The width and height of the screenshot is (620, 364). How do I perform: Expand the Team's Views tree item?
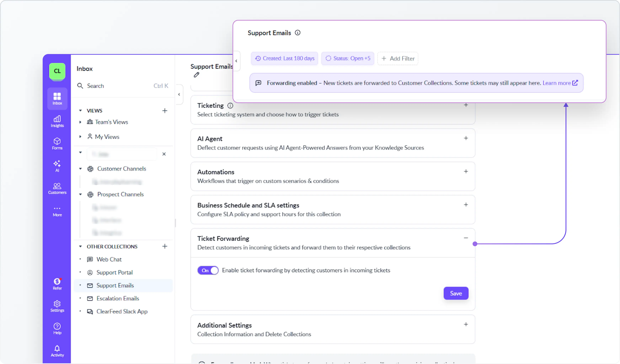click(x=80, y=122)
